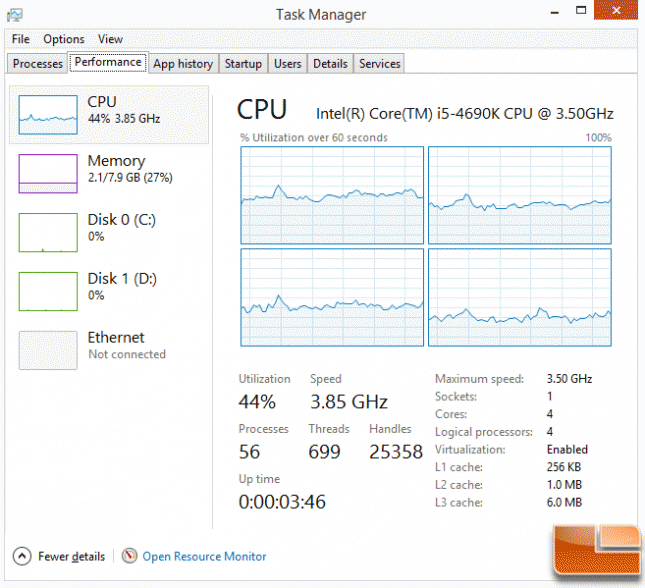
Task: Open the File menu
Action: 21,39
